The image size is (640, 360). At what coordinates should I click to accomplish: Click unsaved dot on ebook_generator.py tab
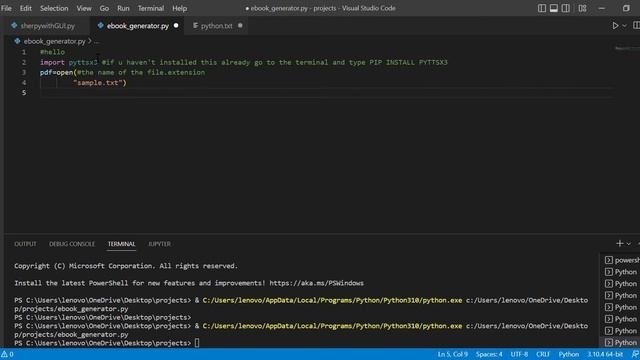pyautogui.click(x=176, y=25)
